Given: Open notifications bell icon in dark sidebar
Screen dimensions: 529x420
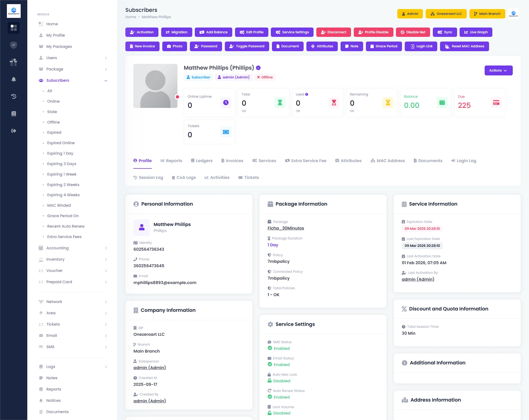Looking at the screenshot, I should click(14, 80).
